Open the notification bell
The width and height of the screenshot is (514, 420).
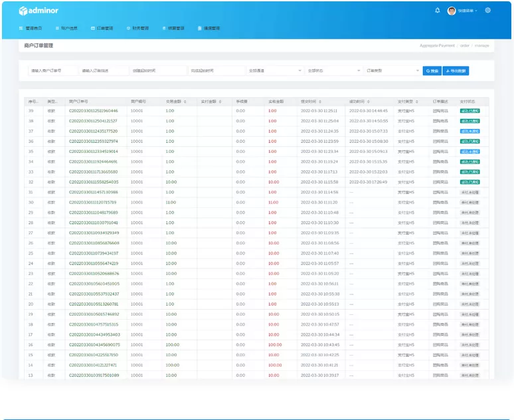[x=437, y=11]
